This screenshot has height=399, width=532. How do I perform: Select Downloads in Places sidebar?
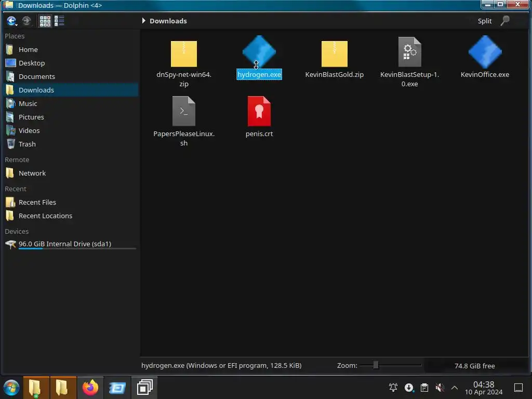(x=71, y=90)
